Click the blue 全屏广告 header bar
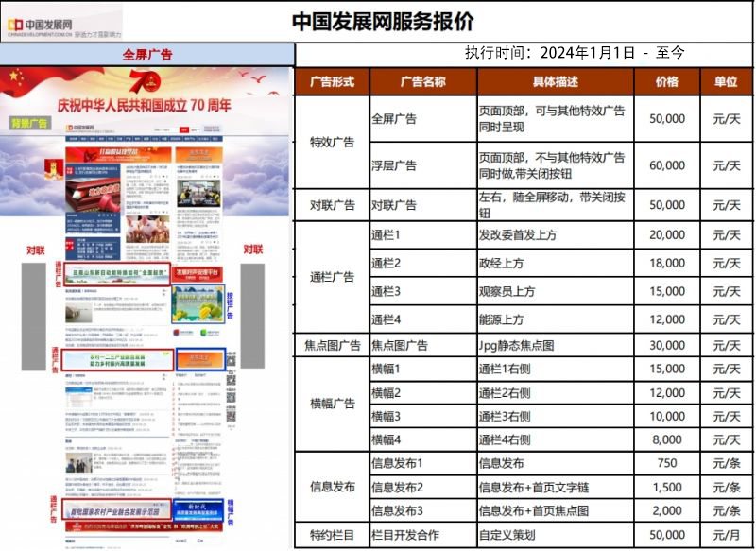 pos(147,55)
